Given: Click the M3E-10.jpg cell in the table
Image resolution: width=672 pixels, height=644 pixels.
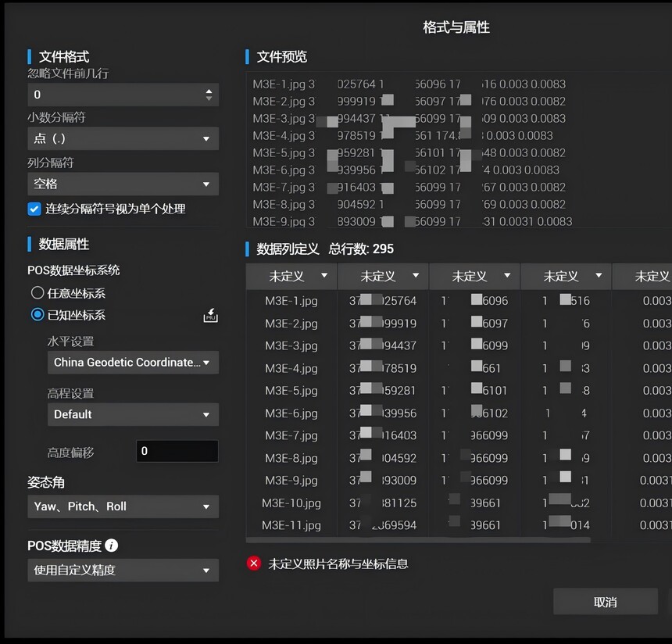Looking at the screenshot, I should pos(291,503).
